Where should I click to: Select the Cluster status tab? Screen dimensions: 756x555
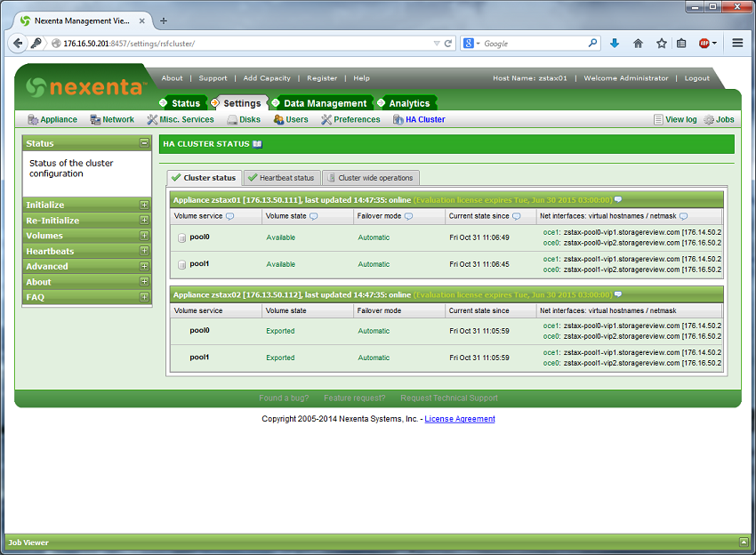(x=204, y=178)
